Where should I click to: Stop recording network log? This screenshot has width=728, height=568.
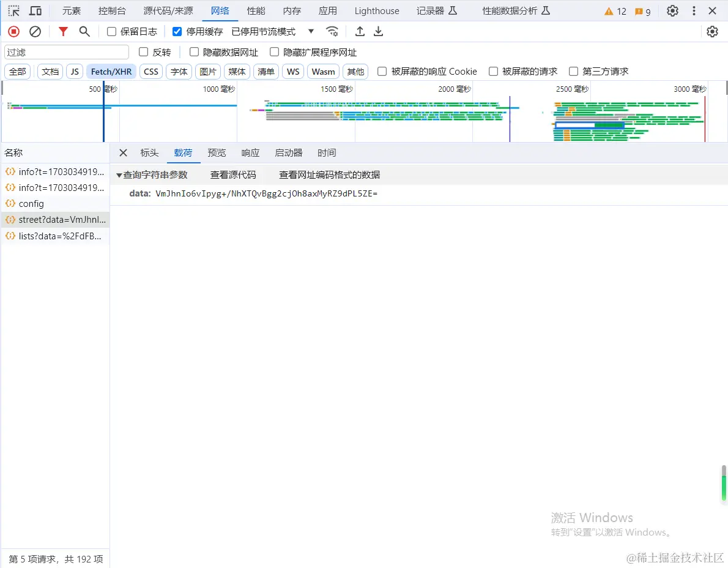(14, 32)
